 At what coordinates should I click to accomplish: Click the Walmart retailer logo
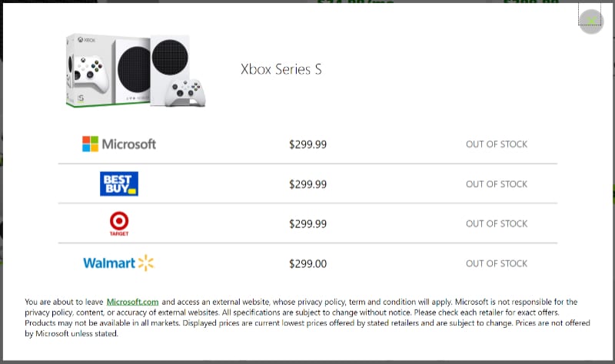point(119,263)
